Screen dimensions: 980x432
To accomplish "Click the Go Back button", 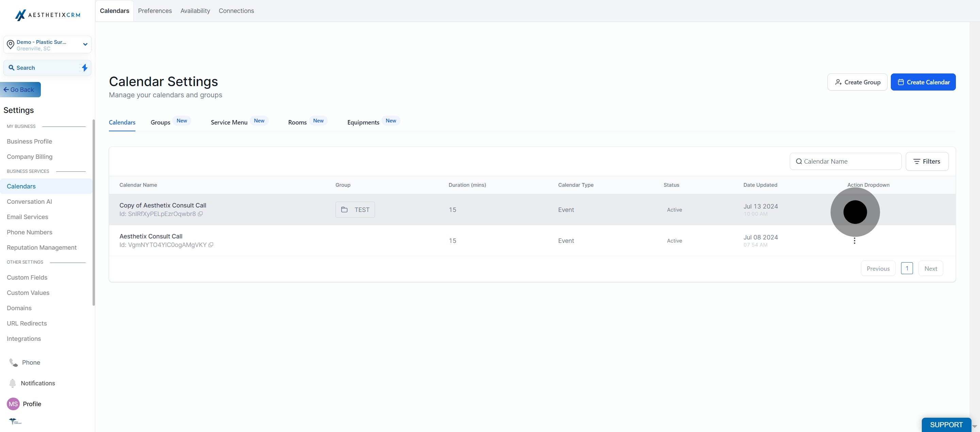I will 20,90.
